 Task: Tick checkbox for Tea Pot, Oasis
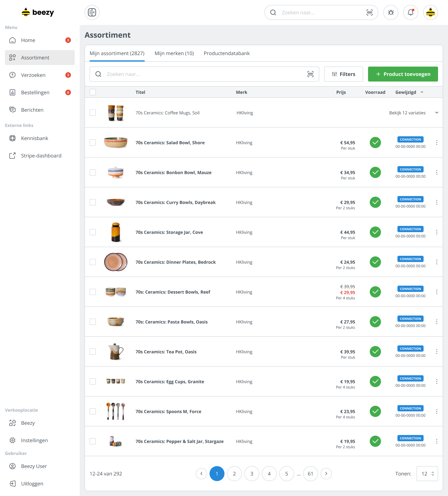coord(93,352)
